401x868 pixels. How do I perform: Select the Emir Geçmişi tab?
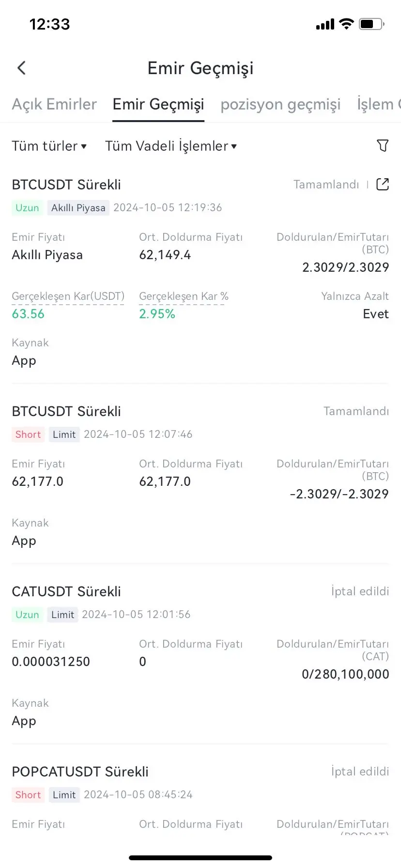click(x=158, y=104)
